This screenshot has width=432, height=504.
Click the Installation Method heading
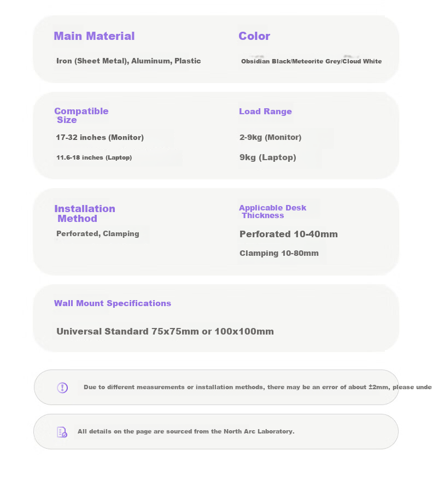coord(85,214)
